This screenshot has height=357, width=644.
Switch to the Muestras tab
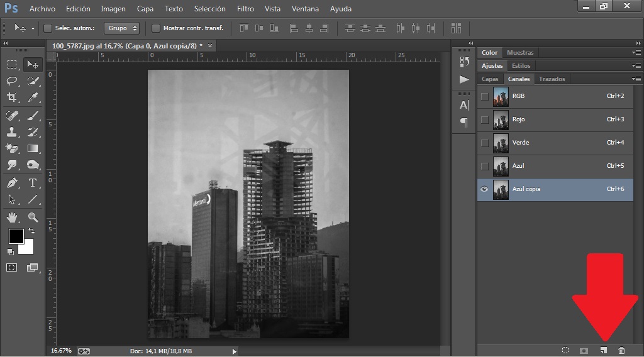click(520, 53)
